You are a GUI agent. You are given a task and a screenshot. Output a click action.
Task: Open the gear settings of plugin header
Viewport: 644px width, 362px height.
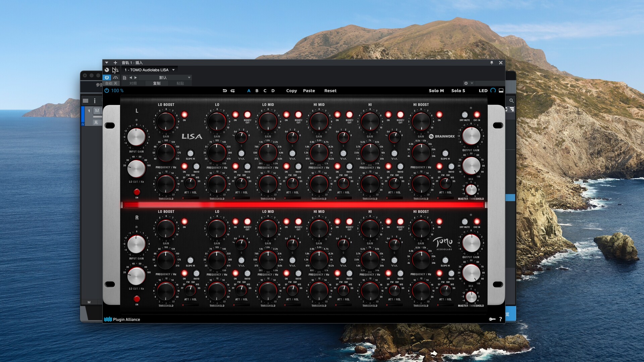click(x=466, y=83)
